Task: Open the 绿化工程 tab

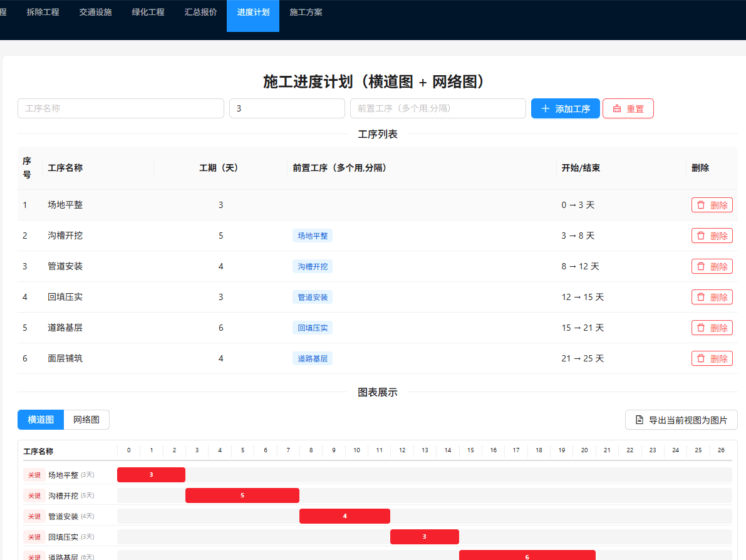Action: click(x=148, y=13)
